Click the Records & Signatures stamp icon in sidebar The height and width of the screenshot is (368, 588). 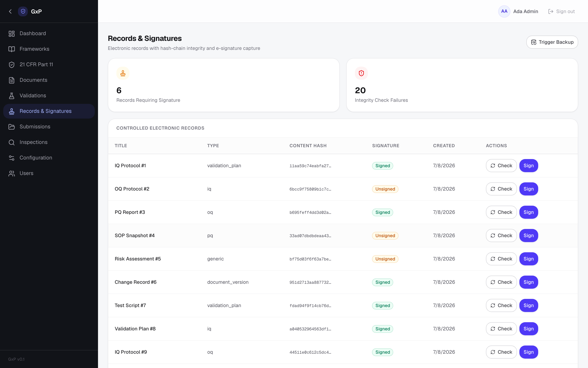pyautogui.click(x=12, y=111)
